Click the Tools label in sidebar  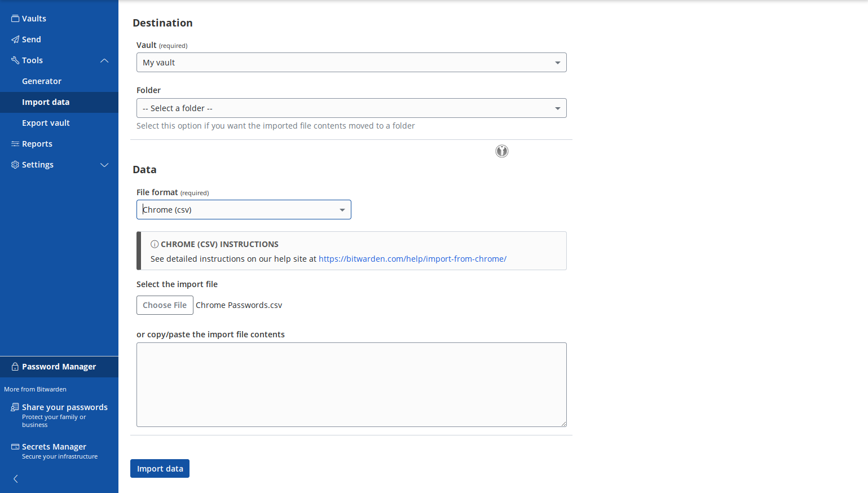point(32,60)
